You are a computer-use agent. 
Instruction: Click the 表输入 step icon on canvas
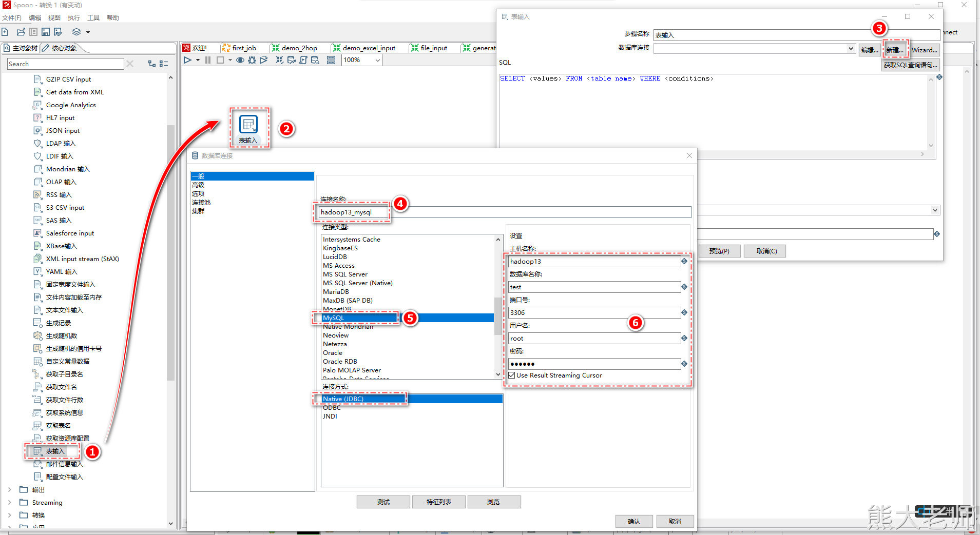point(248,125)
